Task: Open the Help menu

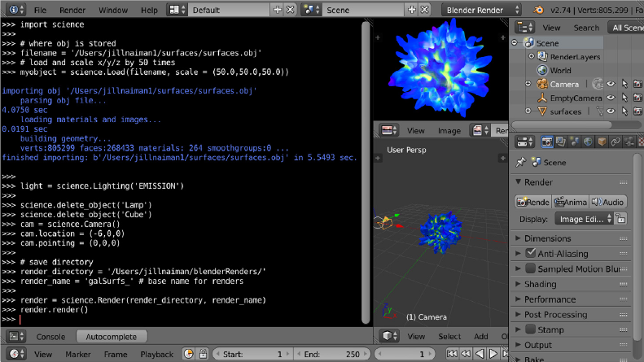Action: pos(149,11)
